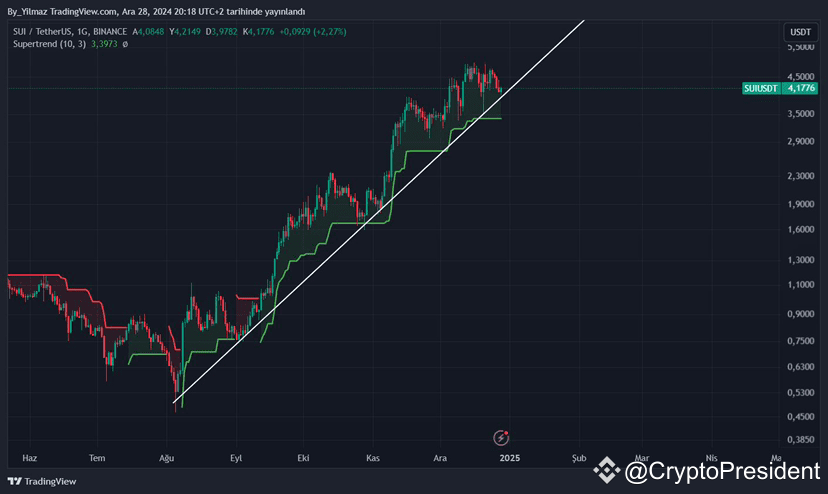828x494 pixels.
Task: Click the change value +0,0929 (+2,27%)
Action: 313,32
